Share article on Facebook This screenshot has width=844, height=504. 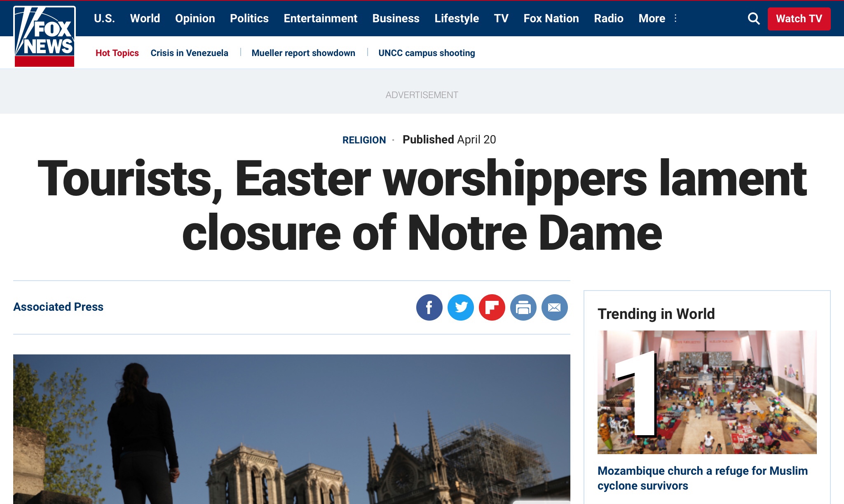(429, 307)
